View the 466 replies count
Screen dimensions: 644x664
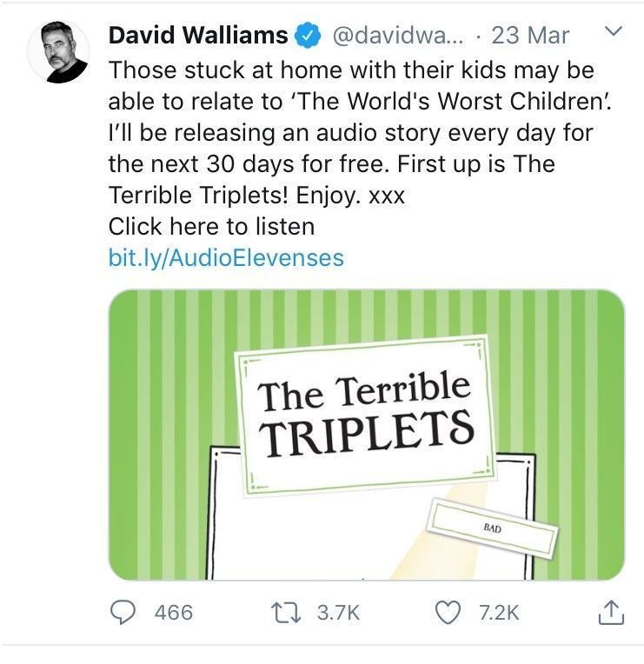click(x=174, y=613)
